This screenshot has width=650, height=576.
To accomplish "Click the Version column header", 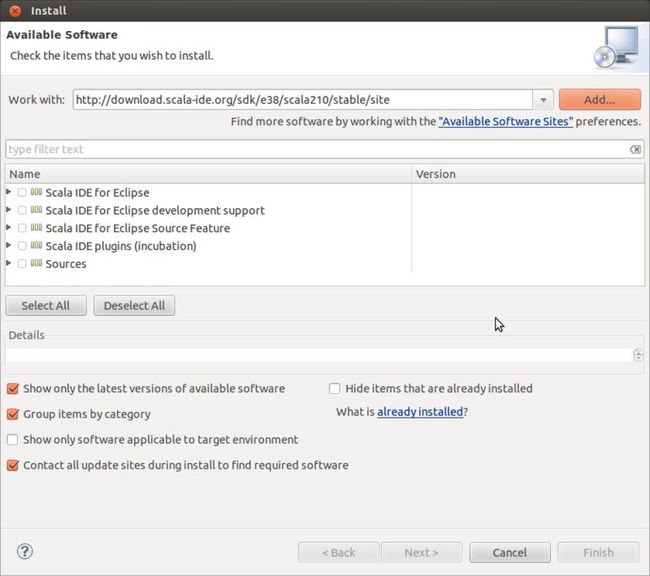I will click(x=528, y=174).
